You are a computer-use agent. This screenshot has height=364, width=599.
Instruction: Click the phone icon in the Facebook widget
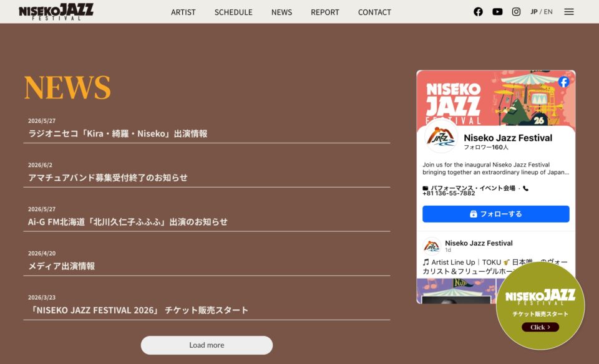tap(526, 188)
